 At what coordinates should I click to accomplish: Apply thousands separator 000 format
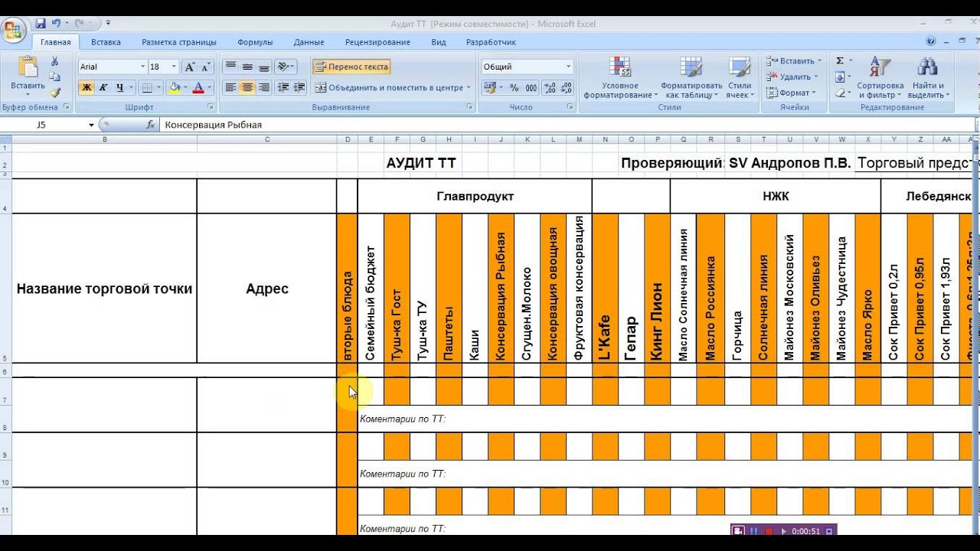(531, 87)
